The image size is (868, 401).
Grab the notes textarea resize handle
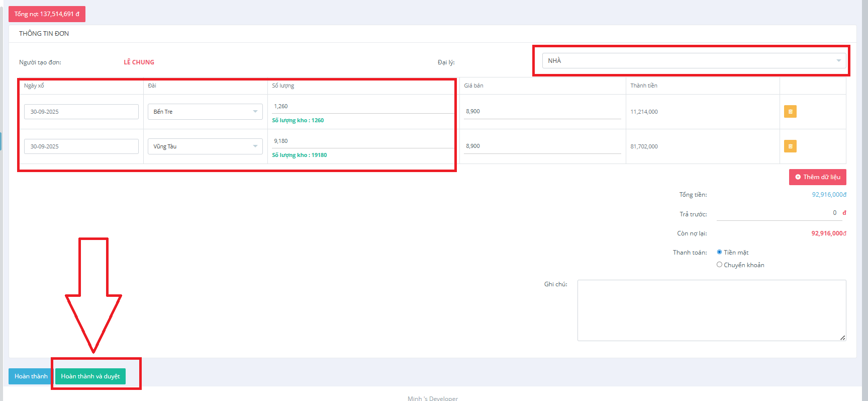pos(842,338)
